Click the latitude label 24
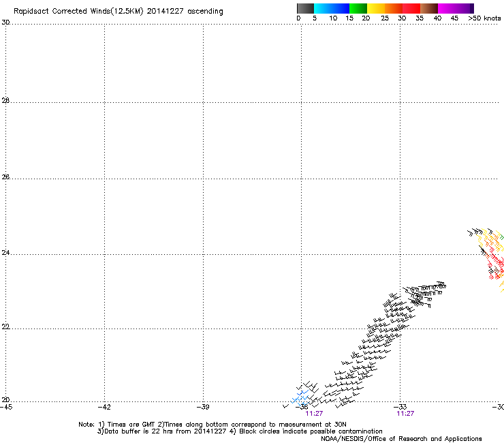Viewport: 504px width, 443px height. [5, 253]
